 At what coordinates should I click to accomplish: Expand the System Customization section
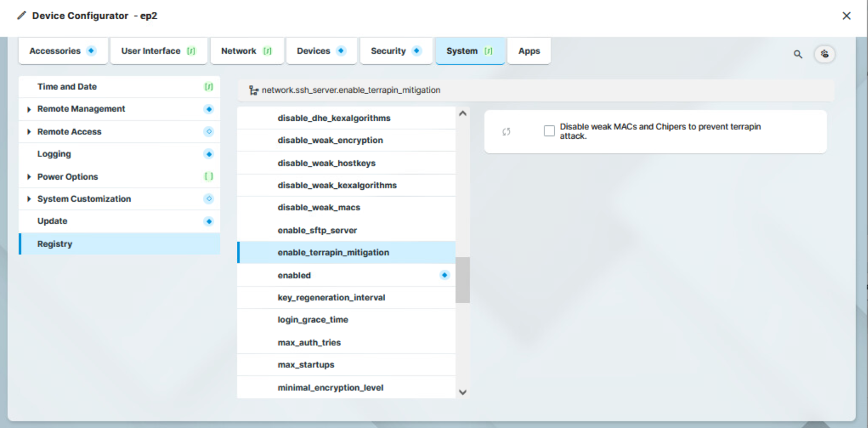pos(29,199)
